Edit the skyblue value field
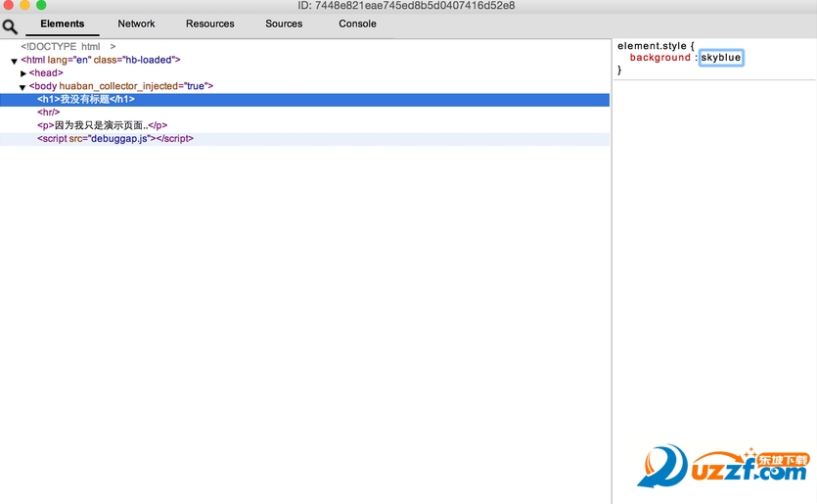This screenshot has height=504, width=817. pyautogui.click(x=721, y=58)
